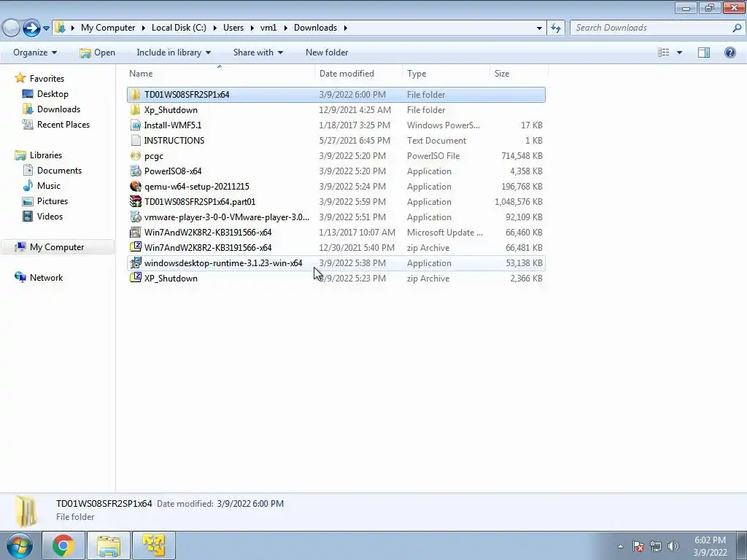Click the TD01WS08SFR2SP1x64 folder icon
Viewport: 747px width, 560px height.
coord(136,94)
